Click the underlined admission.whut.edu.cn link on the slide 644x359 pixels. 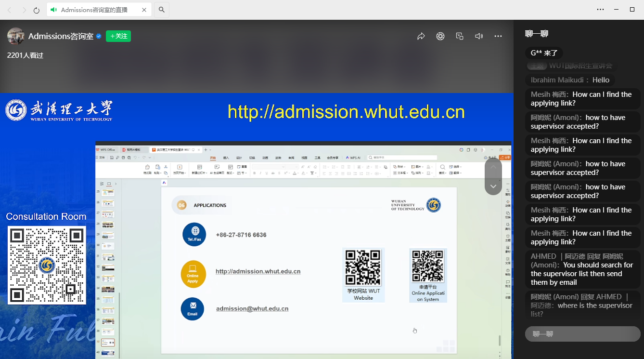(258, 271)
